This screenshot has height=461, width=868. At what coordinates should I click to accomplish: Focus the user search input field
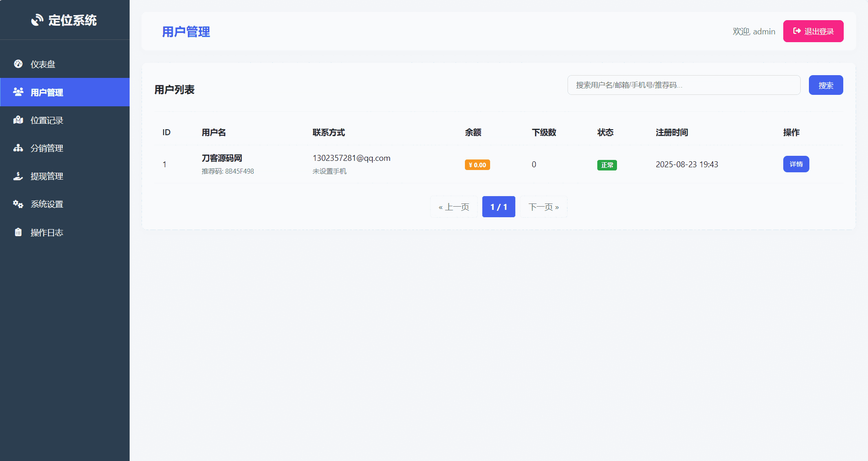click(x=683, y=85)
